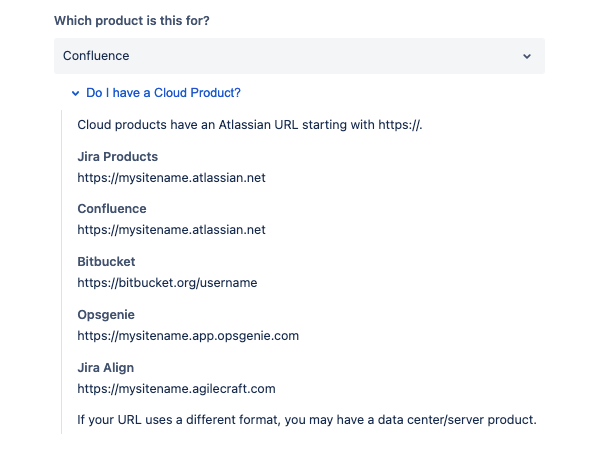Click the 'Jira Products' heading

click(x=117, y=156)
